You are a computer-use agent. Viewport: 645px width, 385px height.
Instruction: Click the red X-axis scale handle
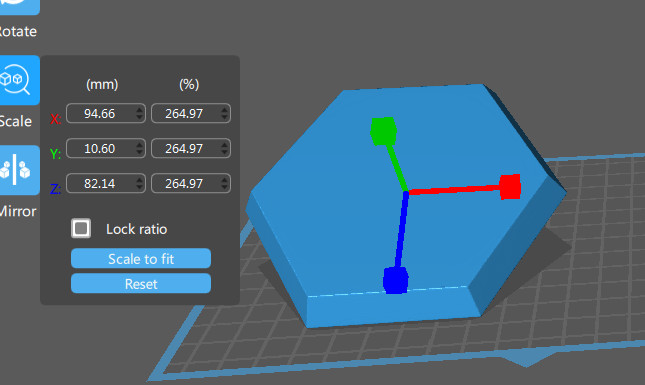click(510, 187)
